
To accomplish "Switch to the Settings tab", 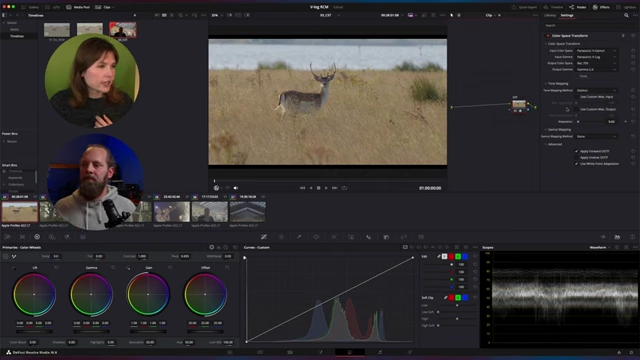I will click(567, 15).
